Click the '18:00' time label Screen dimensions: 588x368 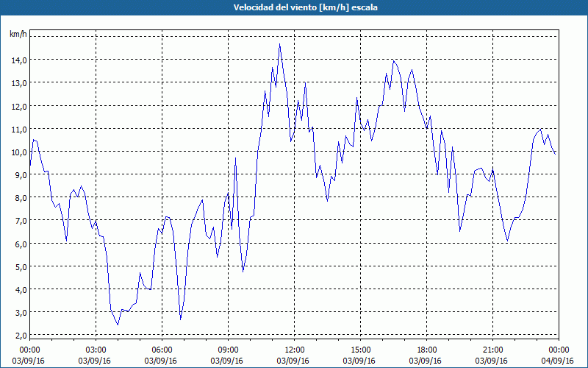pyautogui.click(x=427, y=350)
